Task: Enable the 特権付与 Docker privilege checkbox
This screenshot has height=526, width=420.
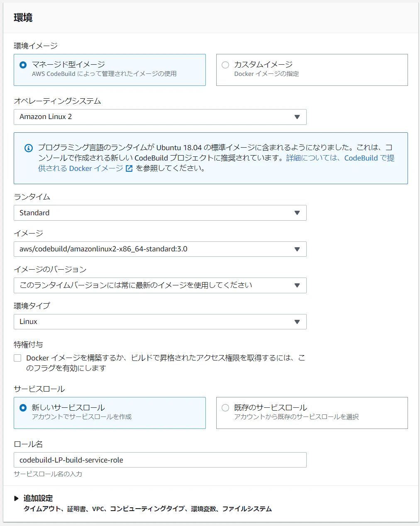Action: tap(17, 358)
